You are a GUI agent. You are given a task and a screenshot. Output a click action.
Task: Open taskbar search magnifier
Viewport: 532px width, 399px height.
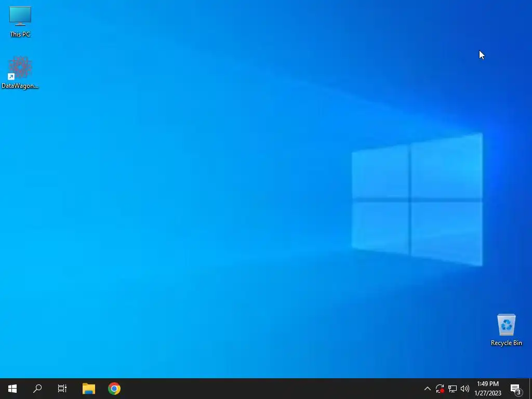coord(37,389)
